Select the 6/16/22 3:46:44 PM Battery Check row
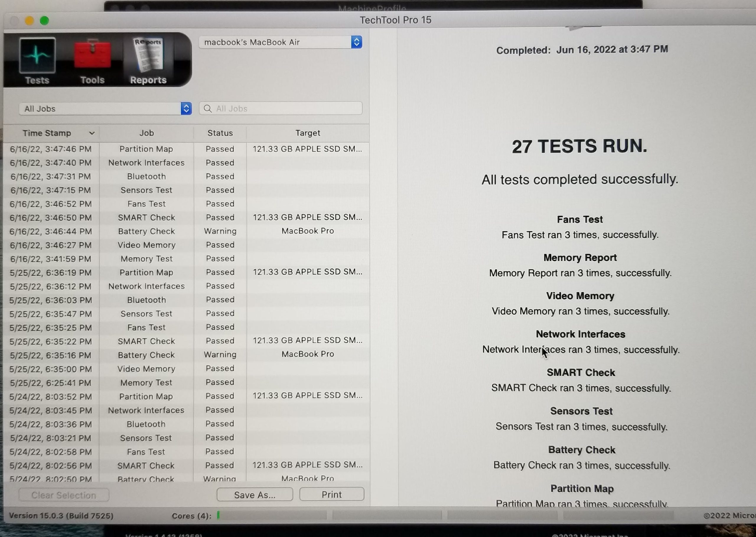 (x=146, y=231)
